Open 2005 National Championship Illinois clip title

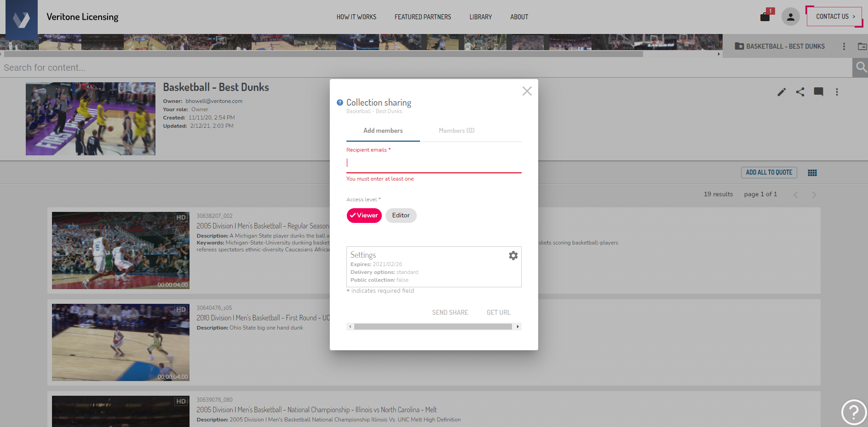click(316, 410)
